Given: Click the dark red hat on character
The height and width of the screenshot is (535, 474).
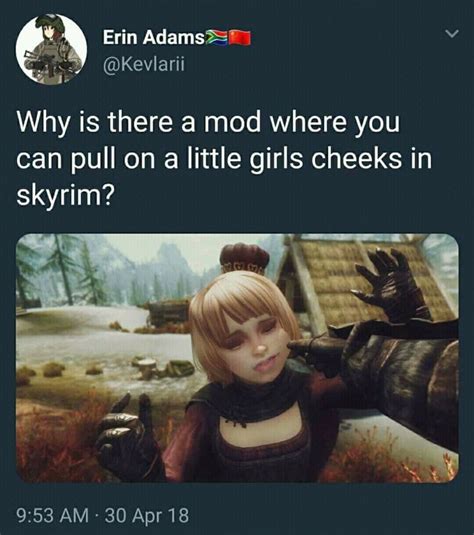Looking at the screenshot, I should point(244,258).
